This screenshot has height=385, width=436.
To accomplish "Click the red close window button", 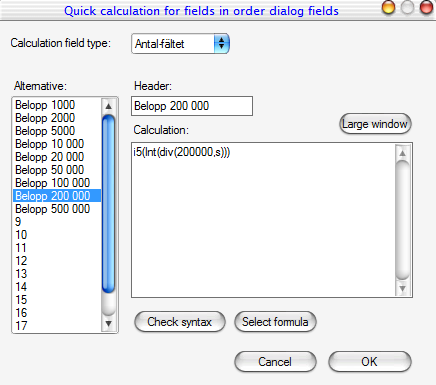I will pos(426,7).
